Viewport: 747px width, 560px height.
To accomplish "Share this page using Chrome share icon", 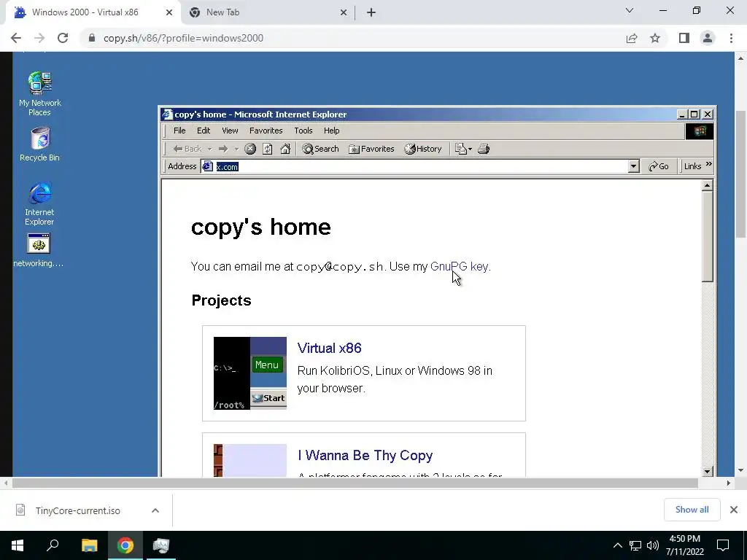I will coord(632,38).
